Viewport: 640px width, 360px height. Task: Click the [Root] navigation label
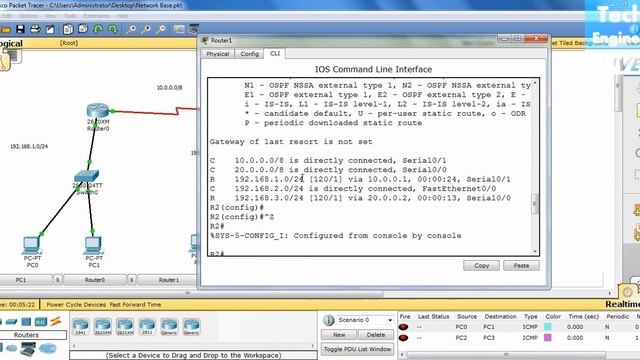click(69, 43)
